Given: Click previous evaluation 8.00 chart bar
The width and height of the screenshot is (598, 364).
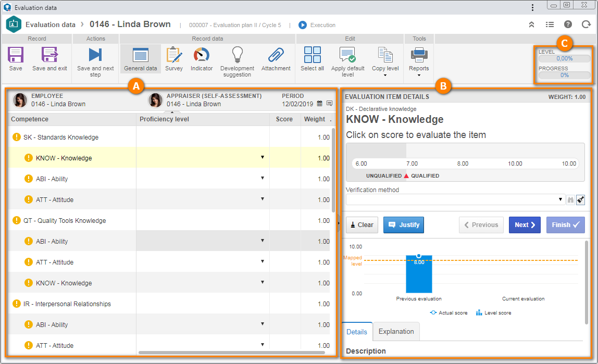Looking at the screenshot, I should pyautogui.click(x=419, y=274).
